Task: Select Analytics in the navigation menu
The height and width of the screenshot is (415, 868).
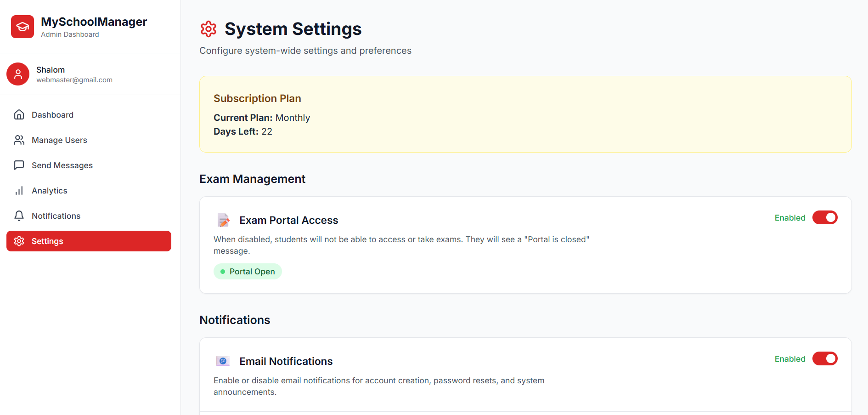Action: pos(49,190)
